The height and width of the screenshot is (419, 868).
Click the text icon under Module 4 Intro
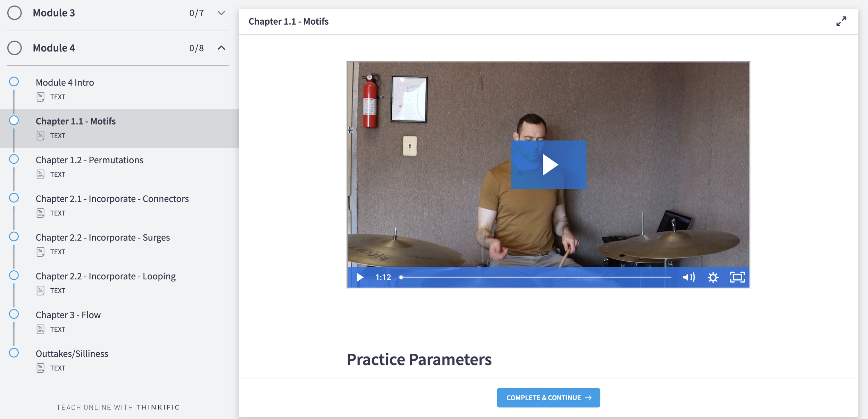[x=40, y=97]
